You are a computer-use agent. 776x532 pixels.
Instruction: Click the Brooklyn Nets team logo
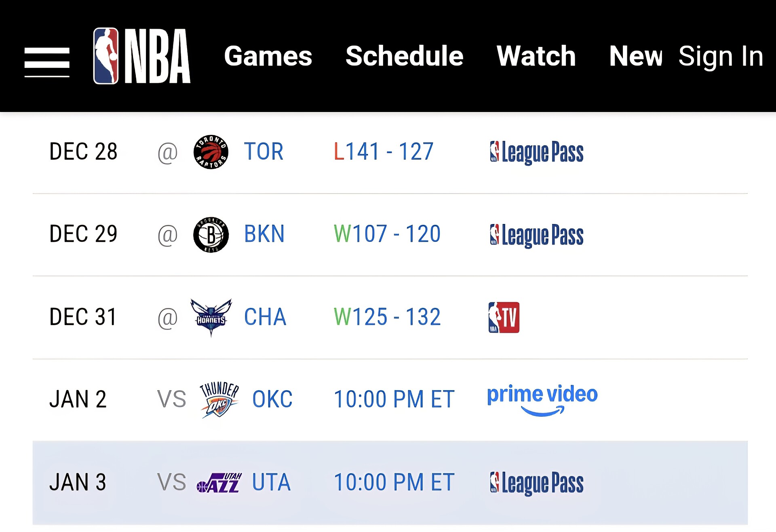click(x=211, y=234)
